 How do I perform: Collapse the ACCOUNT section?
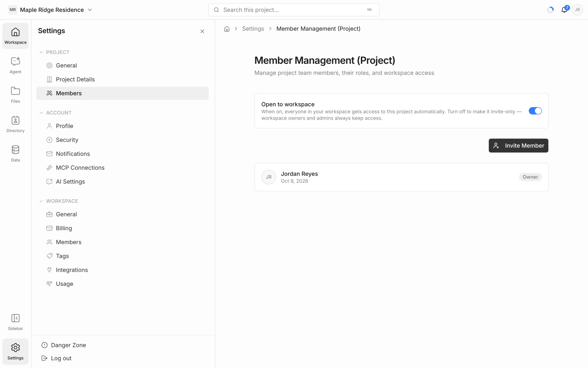point(55,113)
